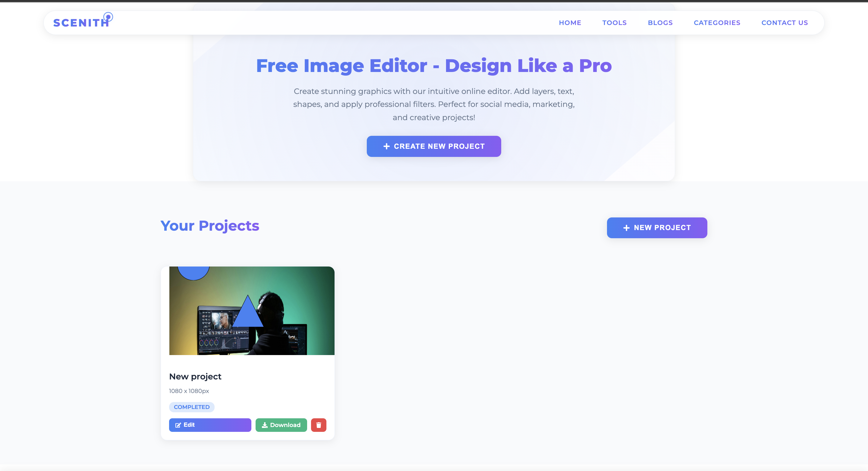Click plus icon on New Project button

(626, 228)
